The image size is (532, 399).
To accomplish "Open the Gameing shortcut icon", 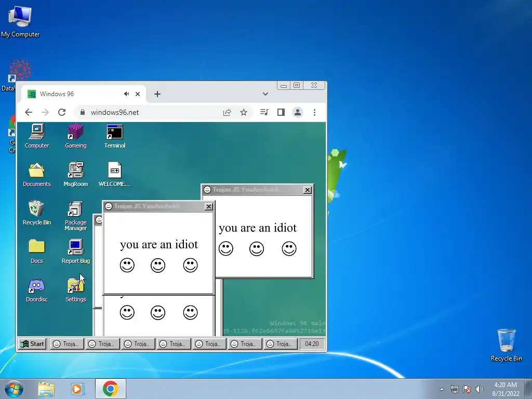I will coord(76,137).
